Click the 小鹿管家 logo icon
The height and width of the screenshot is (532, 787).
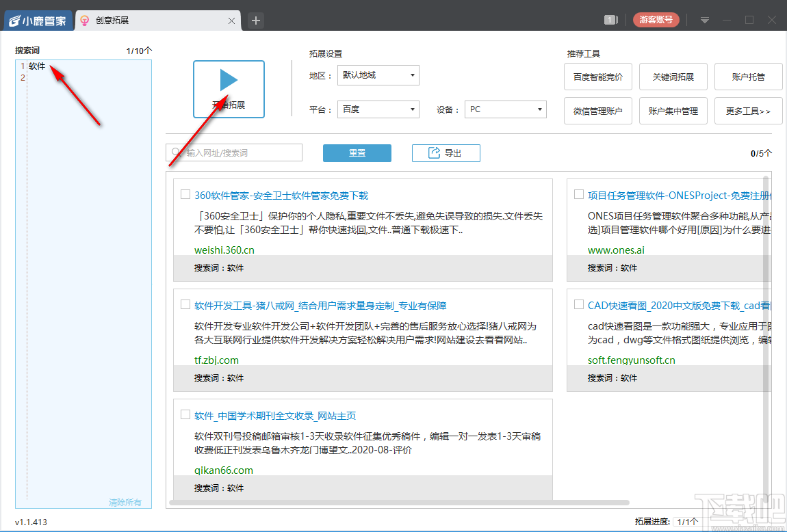click(14, 20)
